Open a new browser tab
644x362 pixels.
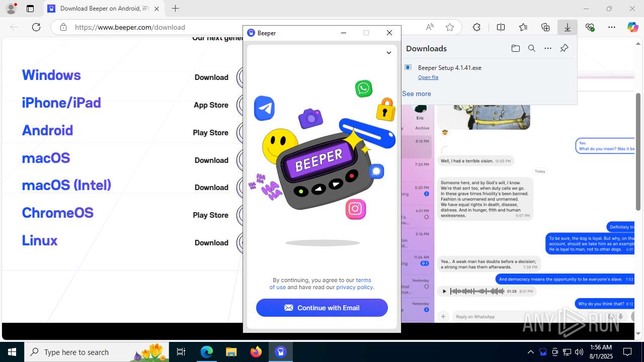(175, 9)
